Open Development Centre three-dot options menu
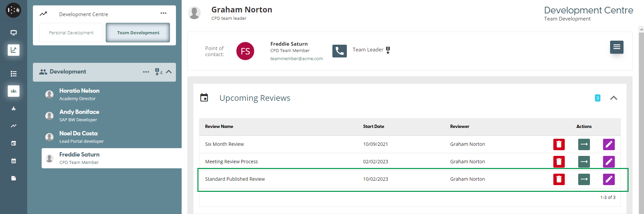644x214 pixels. (164, 13)
